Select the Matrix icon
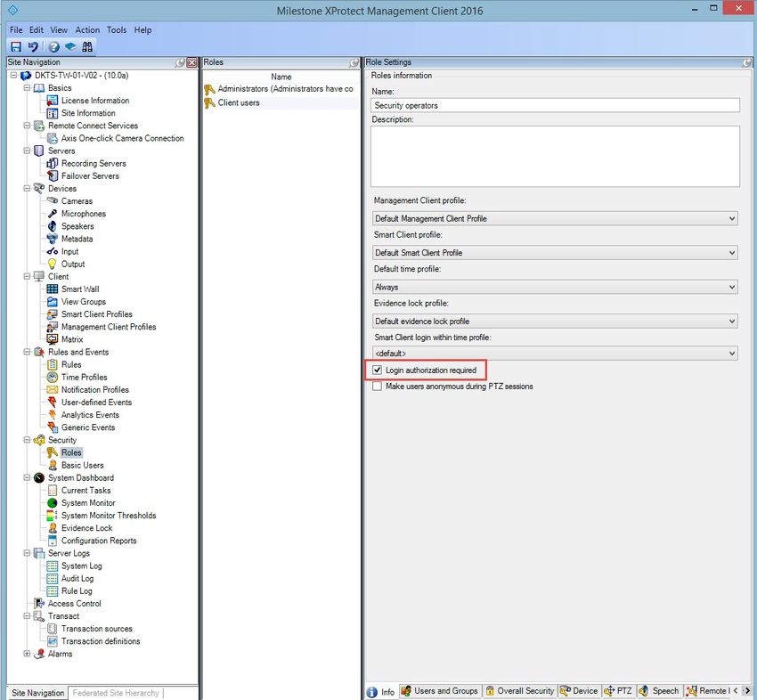This screenshot has height=700, width=757. (x=53, y=339)
